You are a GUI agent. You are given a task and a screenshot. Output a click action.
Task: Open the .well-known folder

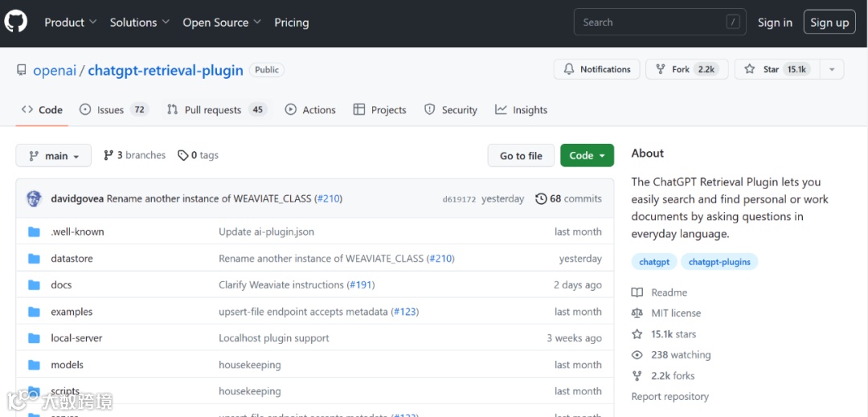pyautogui.click(x=77, y=231)
